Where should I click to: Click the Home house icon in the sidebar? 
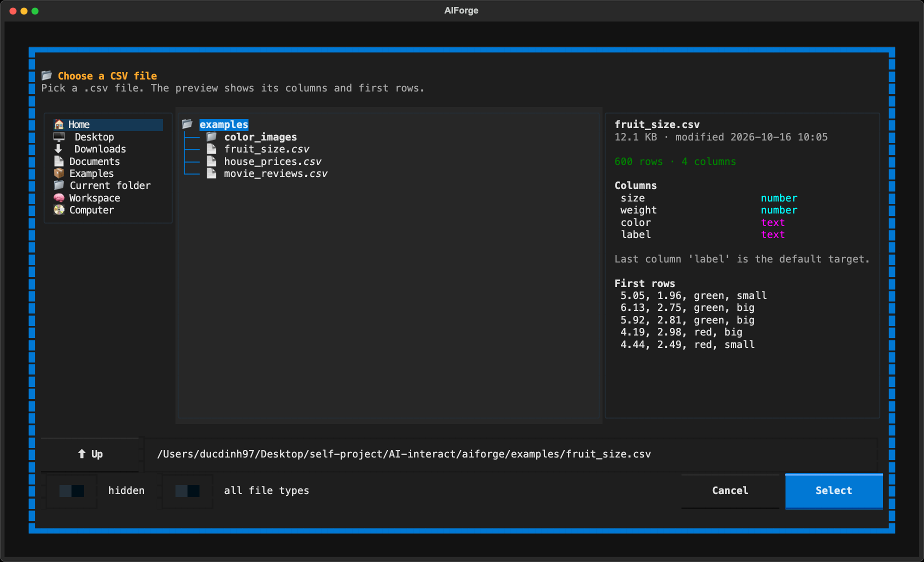[x=59, y=124]
